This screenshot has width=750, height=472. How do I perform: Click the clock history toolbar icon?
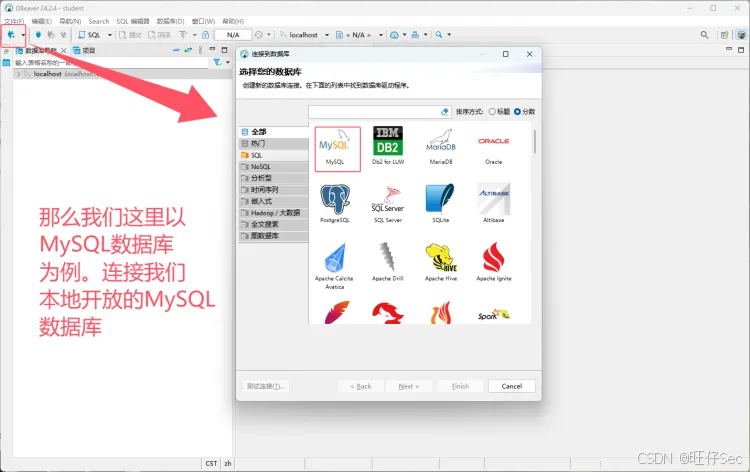(x=259, y=35)
